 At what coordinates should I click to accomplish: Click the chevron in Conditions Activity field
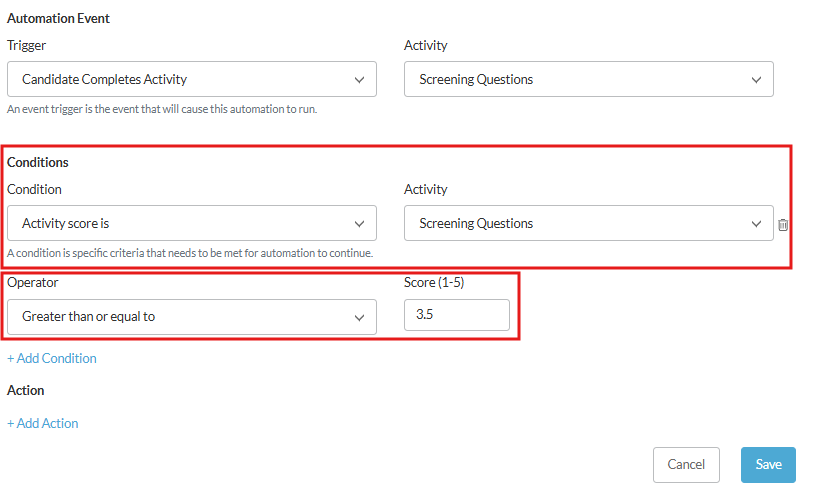pyautogui.click(x=756, y=224)
